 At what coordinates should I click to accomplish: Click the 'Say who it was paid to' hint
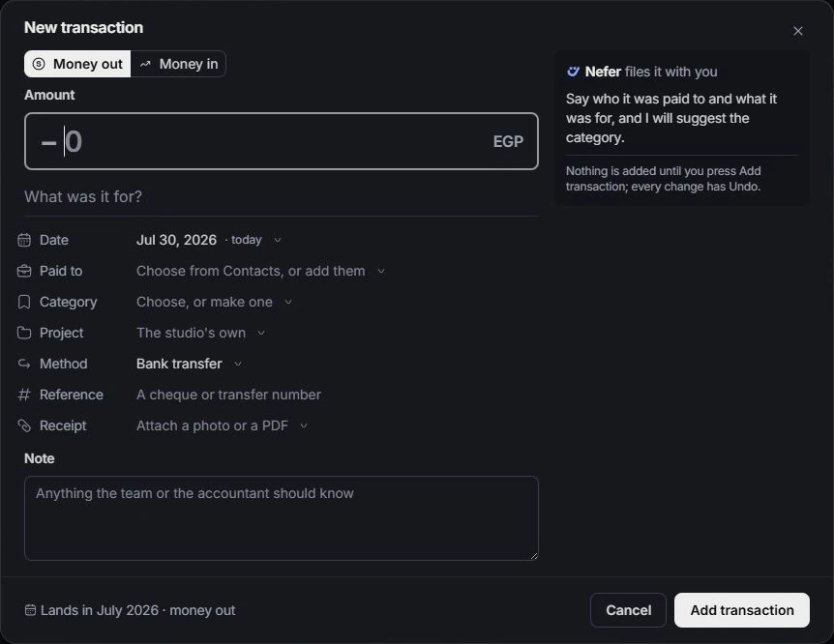(x=671, y=118)
